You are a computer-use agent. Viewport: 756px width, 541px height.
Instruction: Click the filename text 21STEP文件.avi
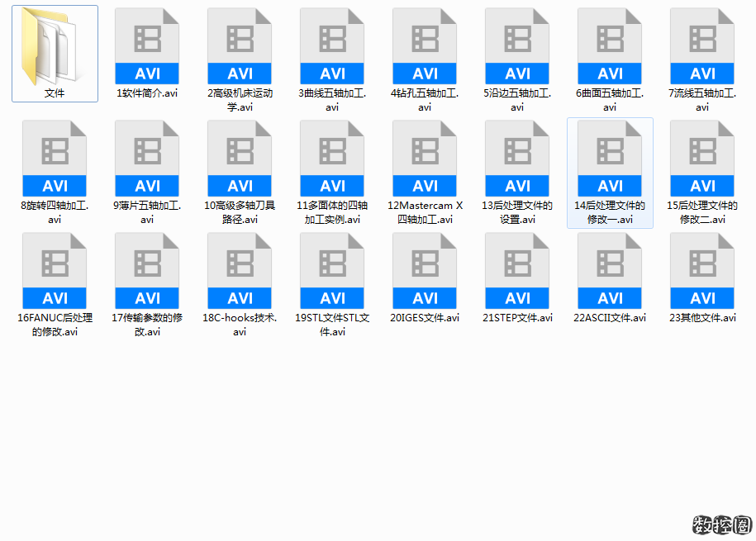[x=517, y=318]
